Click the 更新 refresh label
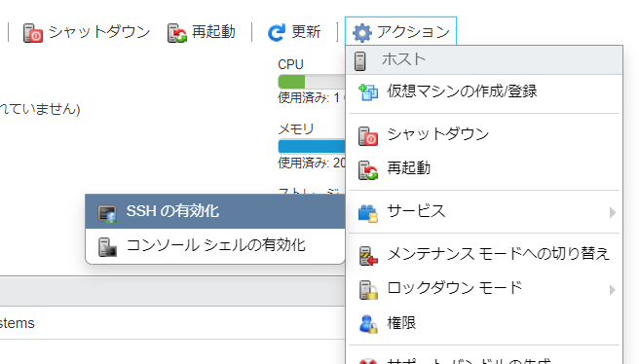Image resolution: width=639 pixels, height=364 pixels. coord(306,32)
